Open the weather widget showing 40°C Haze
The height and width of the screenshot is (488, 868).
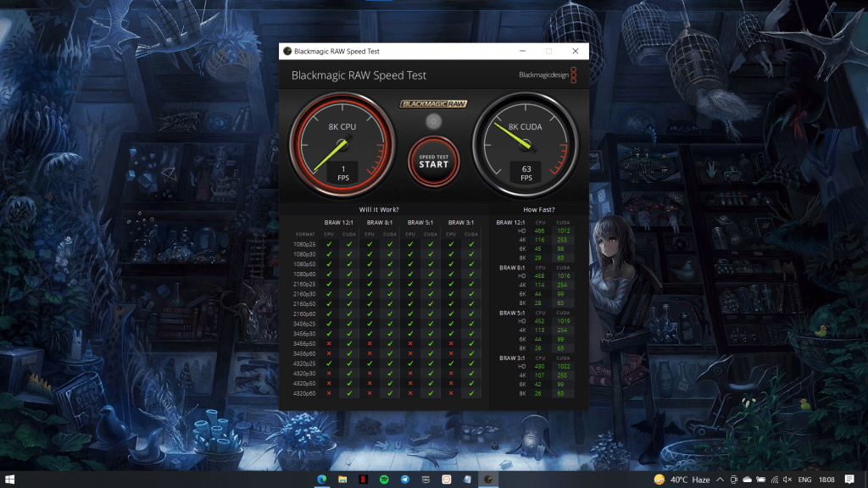coord(682,480)
